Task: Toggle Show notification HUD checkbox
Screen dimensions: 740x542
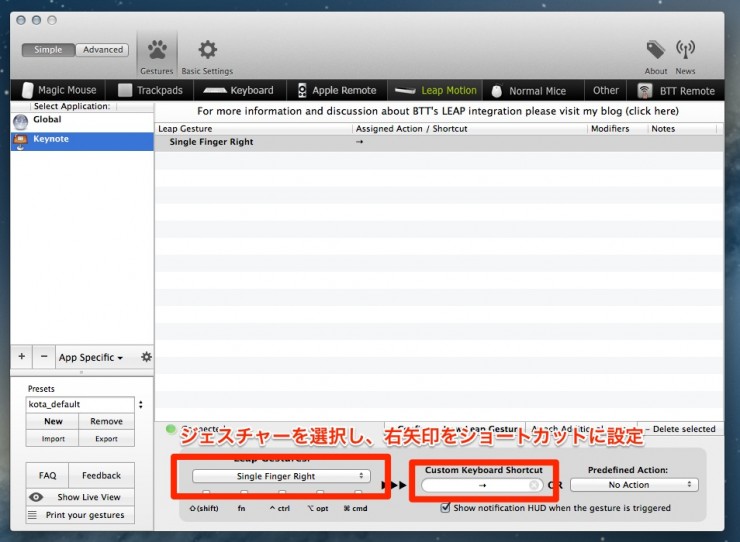Action: tap(445, 508)
